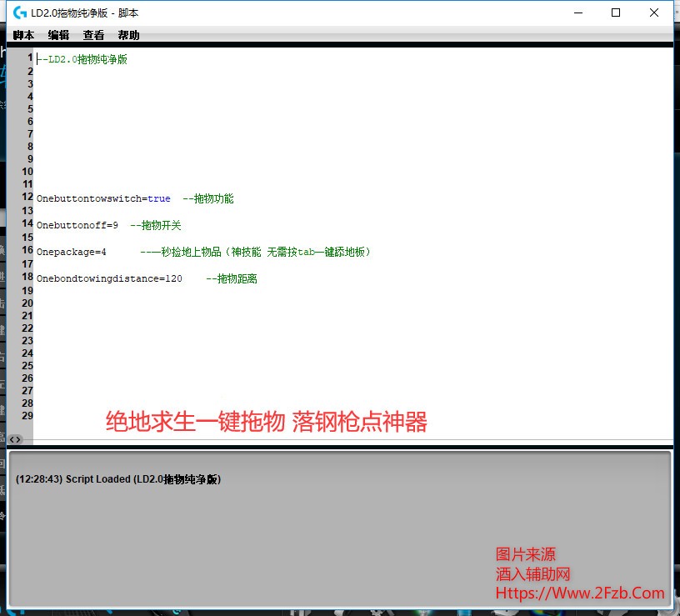Maximize the script editor window
Image resolution: width=680 pixels, height=616 pixels.
click(616, 13)
